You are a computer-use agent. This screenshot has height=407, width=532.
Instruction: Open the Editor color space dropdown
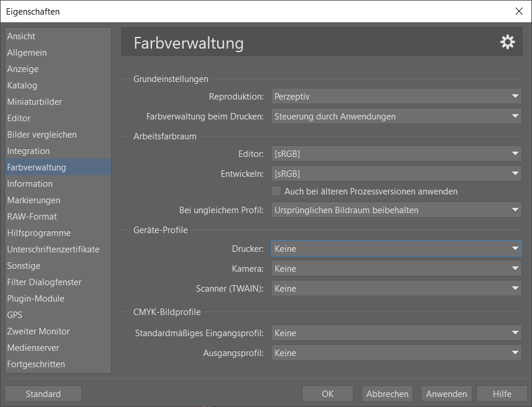pos(396,154)
